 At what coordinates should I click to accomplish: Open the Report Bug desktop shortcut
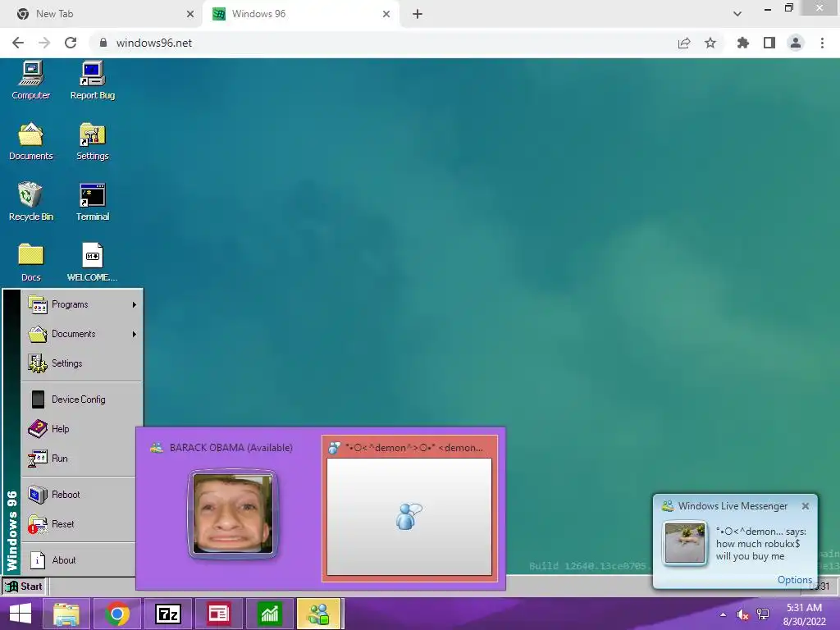tap(92, 80)
